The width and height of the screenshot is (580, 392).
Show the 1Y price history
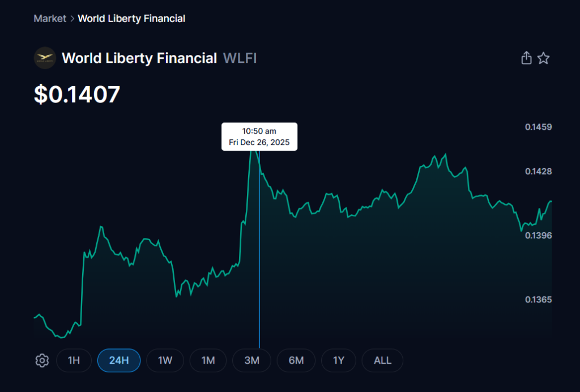[x=339, y=360]
